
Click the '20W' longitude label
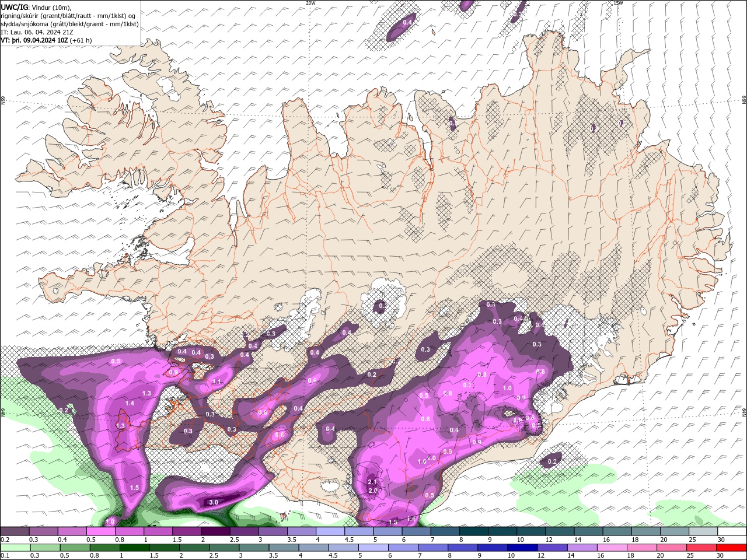tap(310, 3)
